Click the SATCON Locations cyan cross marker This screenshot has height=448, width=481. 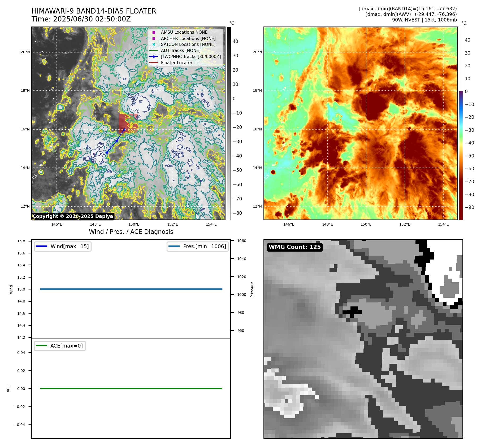click(154, 45)
